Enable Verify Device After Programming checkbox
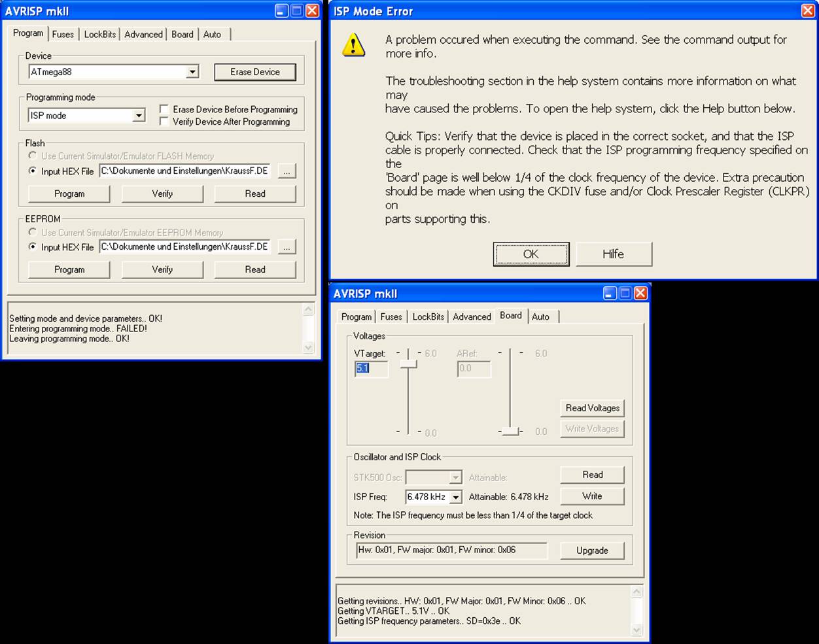819x644 pixels. pos(164,121)
